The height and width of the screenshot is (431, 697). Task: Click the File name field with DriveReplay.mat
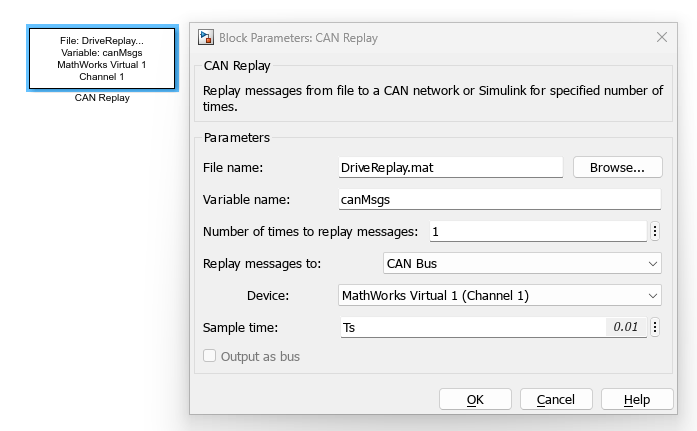(x=451, y=167)
